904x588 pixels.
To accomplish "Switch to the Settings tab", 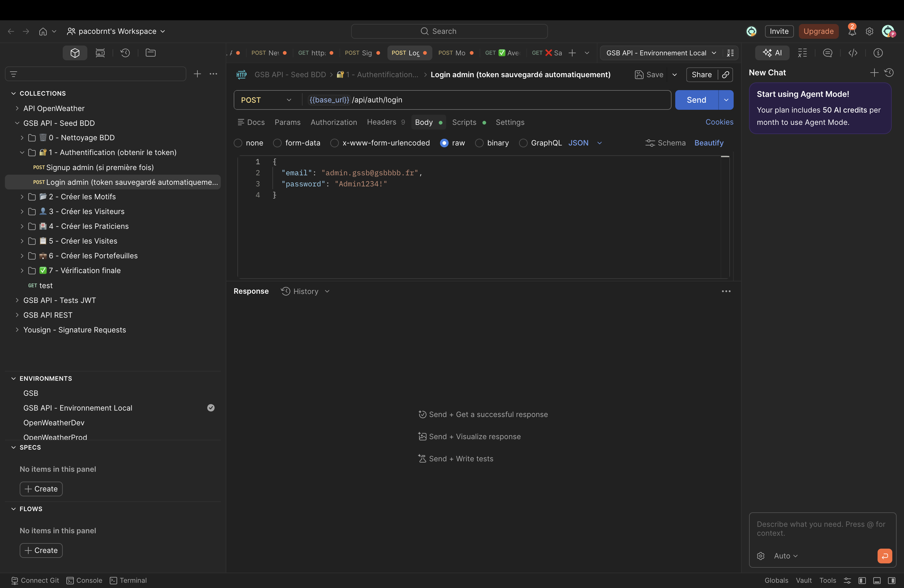I will click(510, 122).
